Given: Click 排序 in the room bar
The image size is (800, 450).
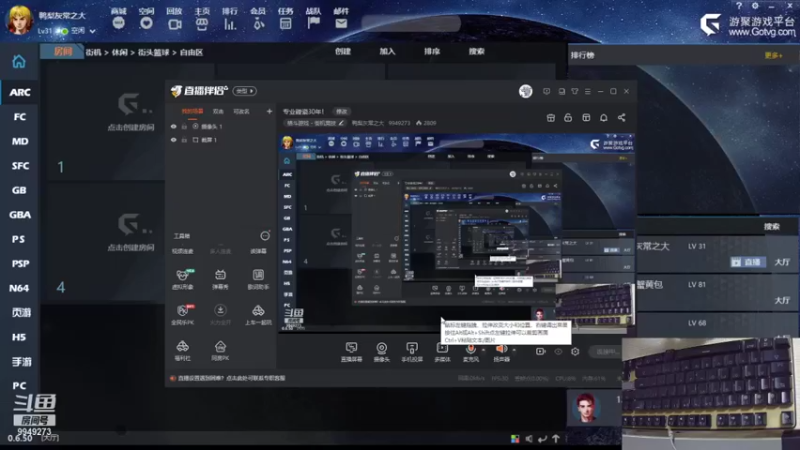Looking at the screenshot, I should tap(432, 52).
